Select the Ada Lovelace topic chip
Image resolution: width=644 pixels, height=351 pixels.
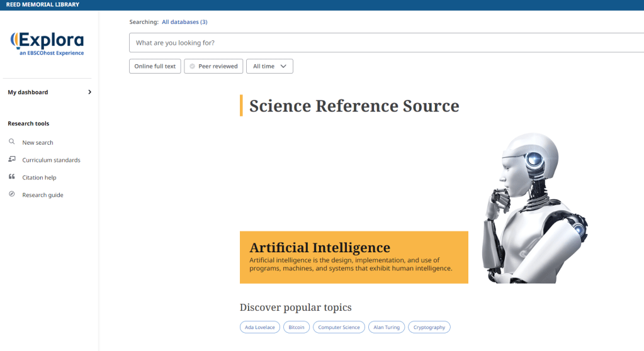point(260,327)
